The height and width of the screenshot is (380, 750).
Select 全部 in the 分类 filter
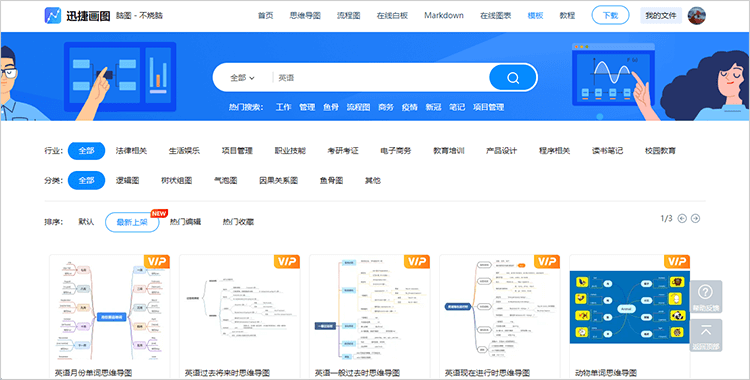pos(87,180)
